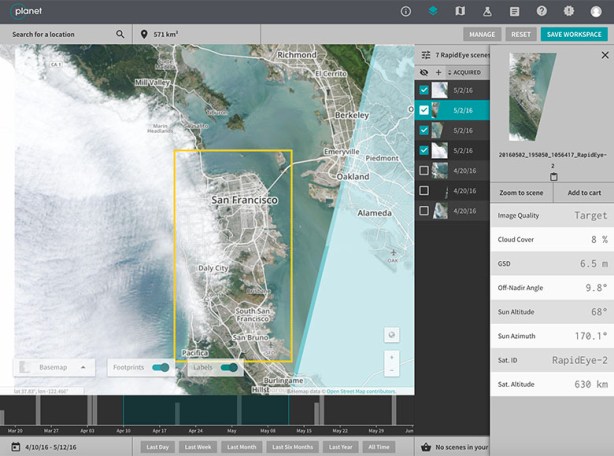The height and width of the screenshot is (456, 614).
Task: Open the labs flask icon
Action: point(487,11)
